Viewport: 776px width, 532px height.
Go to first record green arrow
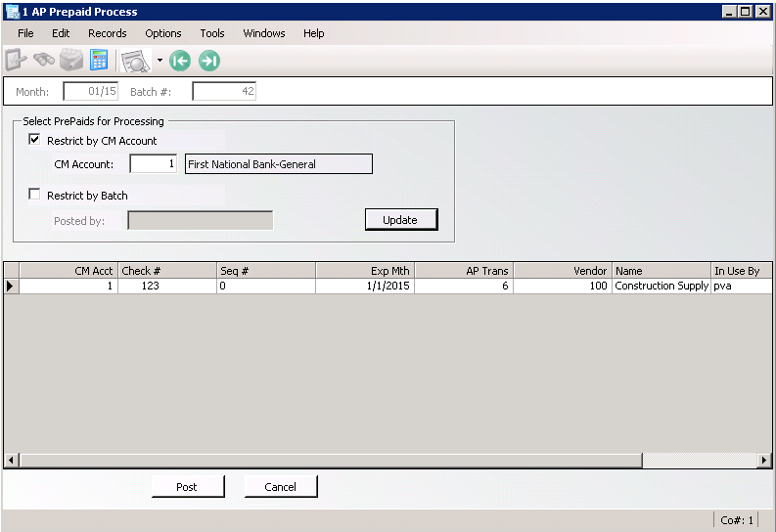[x=180, y=61]
